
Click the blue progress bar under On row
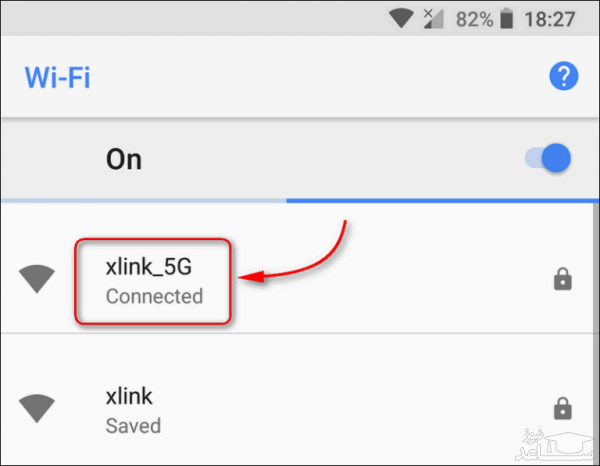click(442, 200)
